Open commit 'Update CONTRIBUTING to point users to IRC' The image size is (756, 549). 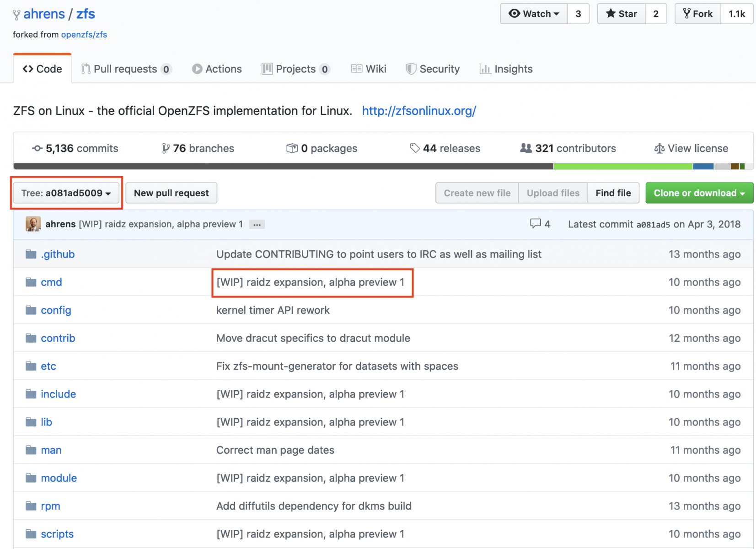pos(379,254)
